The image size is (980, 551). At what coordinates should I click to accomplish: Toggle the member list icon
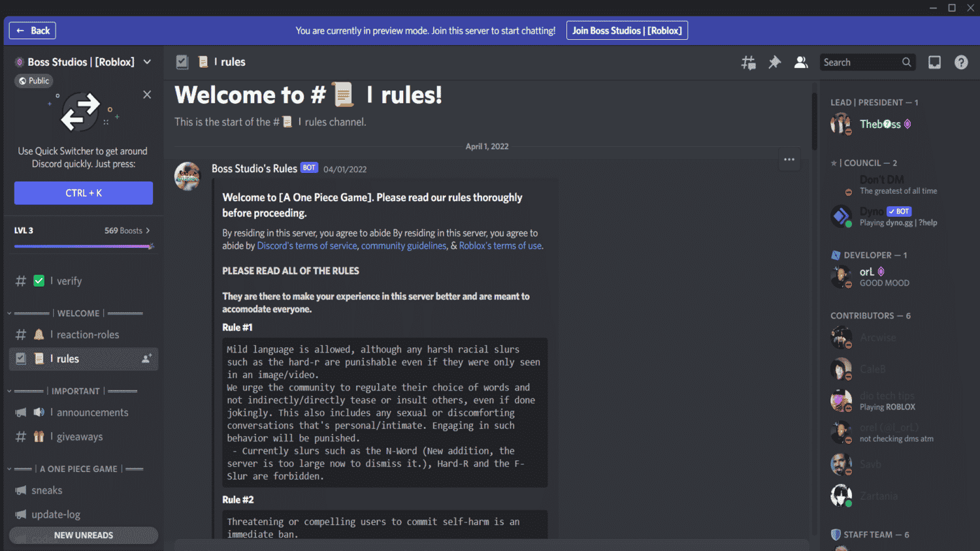point(800,62)
